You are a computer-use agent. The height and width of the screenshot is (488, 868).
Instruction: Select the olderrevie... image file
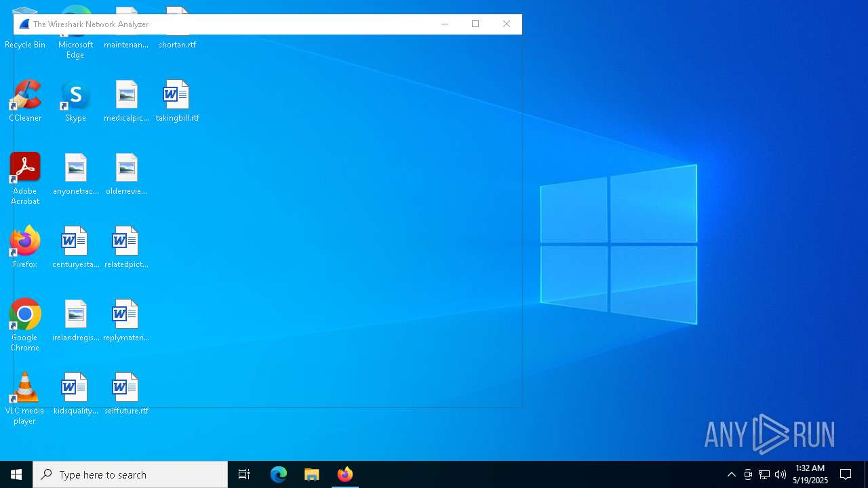(126, 174)
